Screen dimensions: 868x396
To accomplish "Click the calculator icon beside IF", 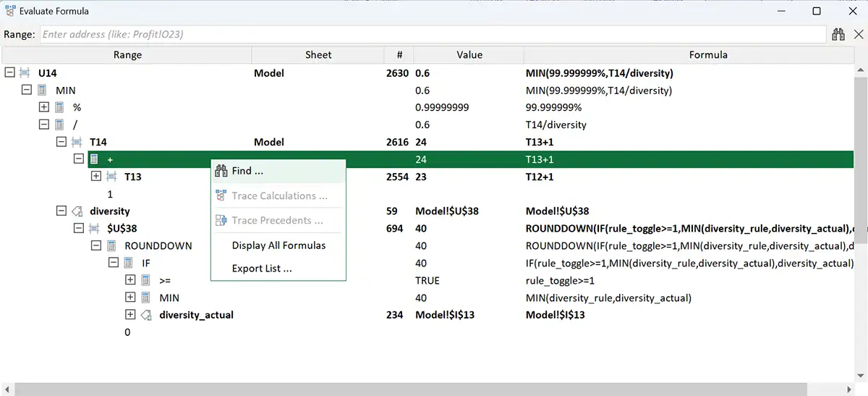I will coord(129,263).
